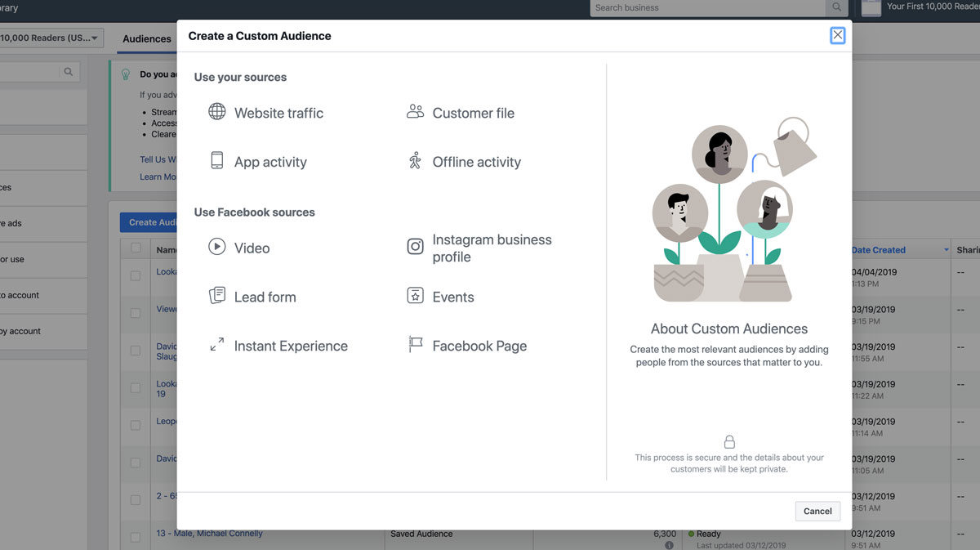Image resolution: width=980 pixels, height=550 pixels.
Task: Check the row dated 03/19/2019 9:15 PM
Action: (136, 314)
